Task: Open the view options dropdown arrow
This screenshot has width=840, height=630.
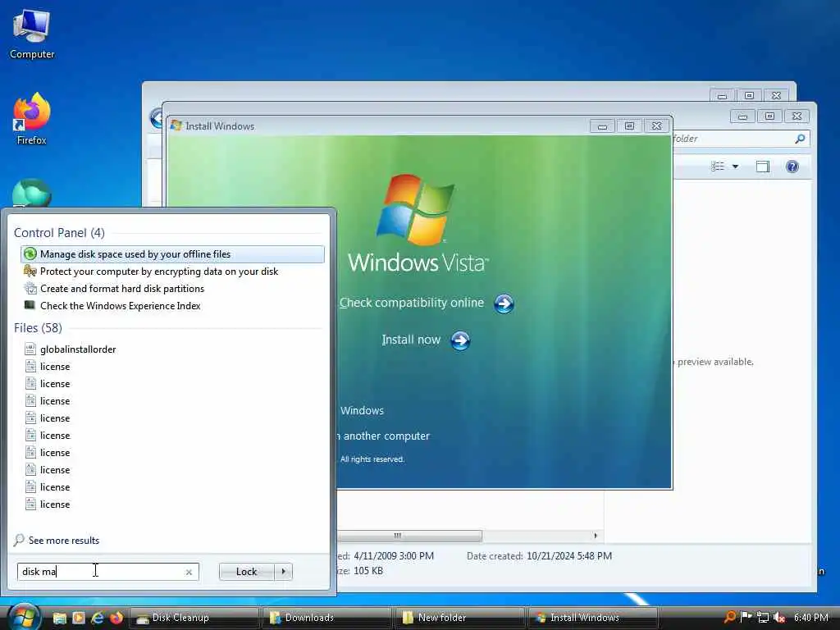Action: click(x=736, y=167)
